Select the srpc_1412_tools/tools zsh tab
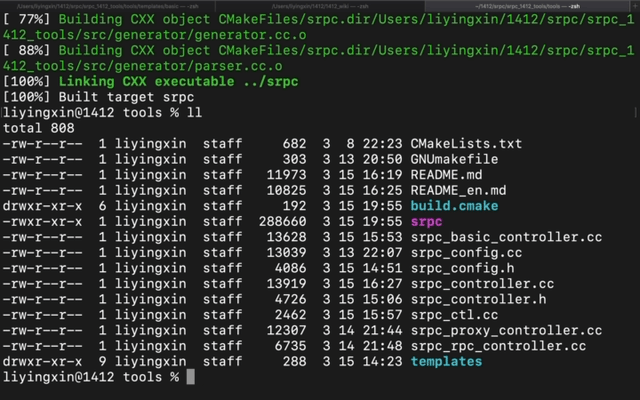The image size is (640, 400). pyautogui.click(x=527, y=6)
